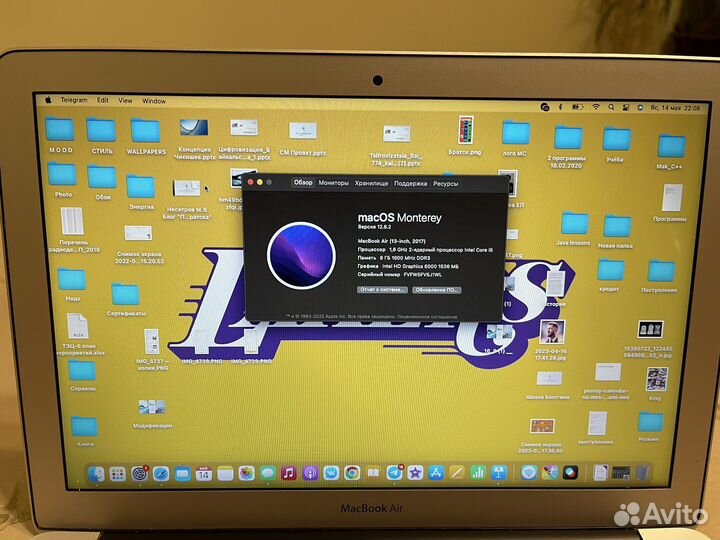This screenshot has width=720, height=540.
Task: Click the Отчет о системе button
Action: click(382, 290)
